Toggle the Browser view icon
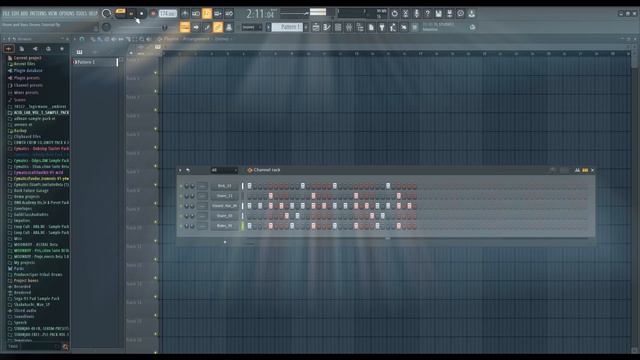The image size is (640, 360). point(360,27)
